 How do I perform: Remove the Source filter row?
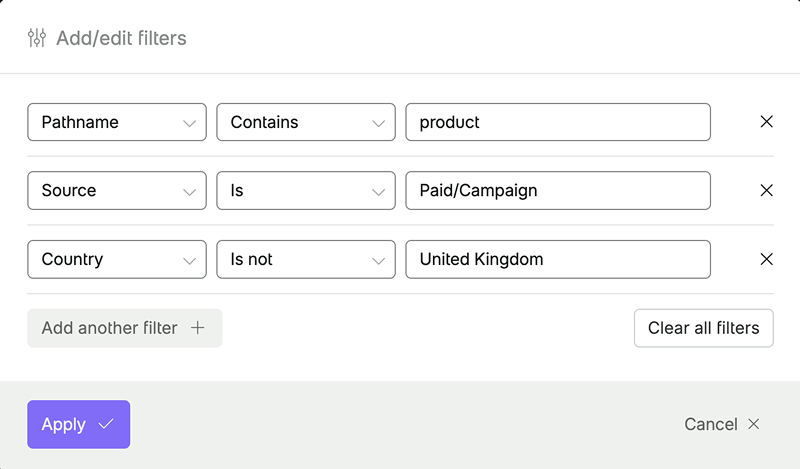pyautogui.click(x=767, y=190)
